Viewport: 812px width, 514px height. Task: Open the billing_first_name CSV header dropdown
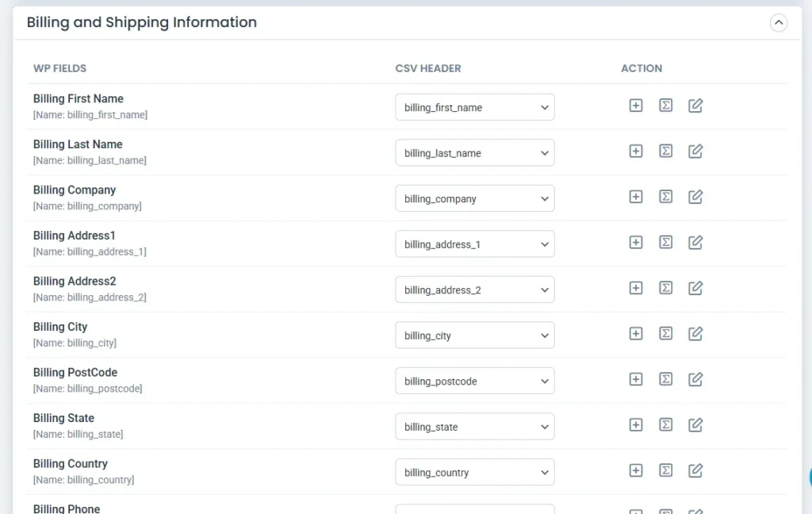tap(474, 107)
